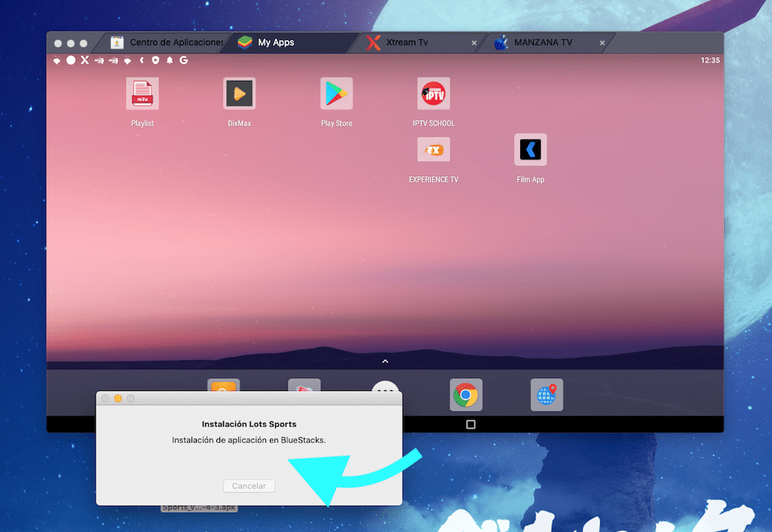Launch the EXPERIENCE TV app

433,149
